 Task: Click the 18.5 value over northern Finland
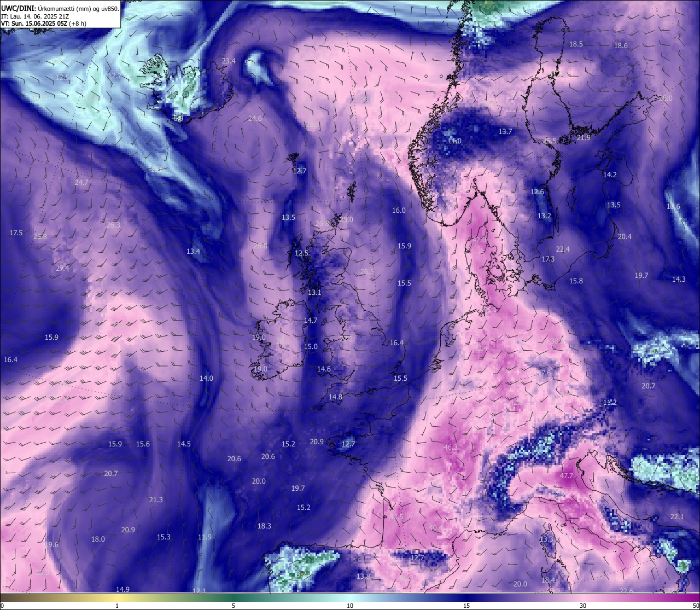(x=576, y=44)
